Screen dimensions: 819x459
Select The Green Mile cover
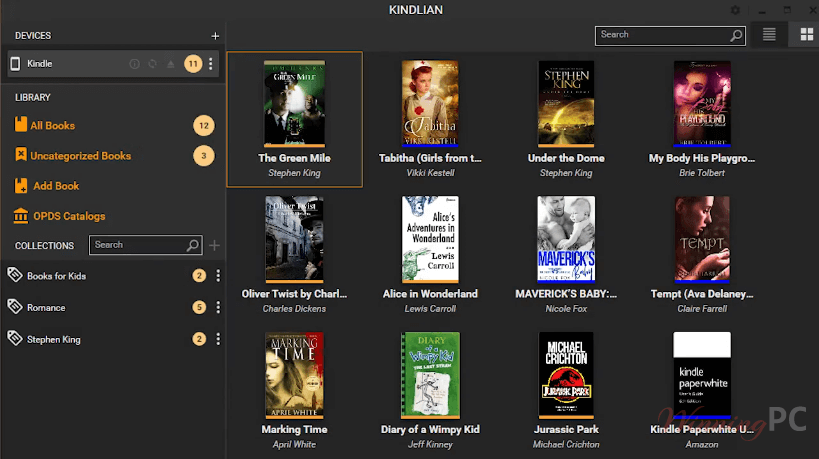pyautogui.click(x=294, y=103)
